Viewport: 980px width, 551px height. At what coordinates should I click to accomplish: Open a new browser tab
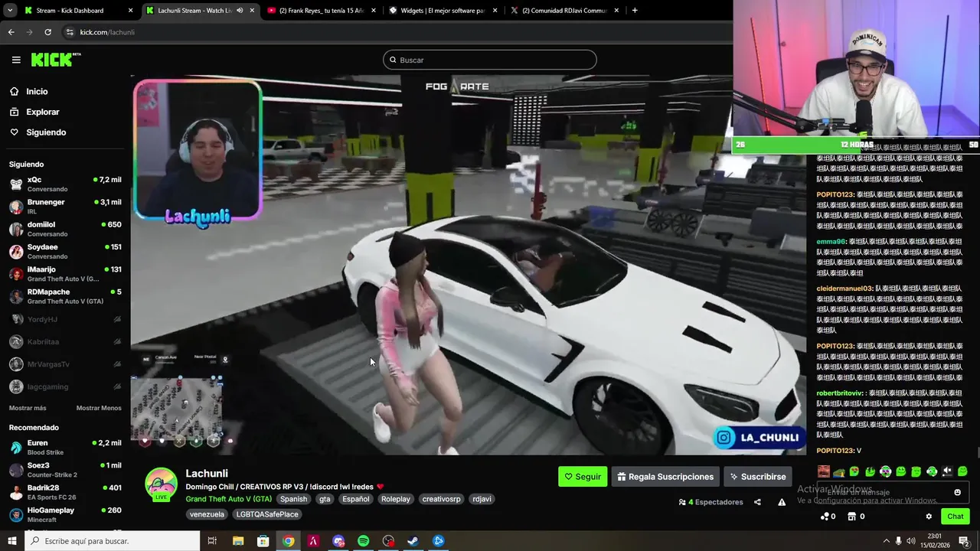point(635,11)
